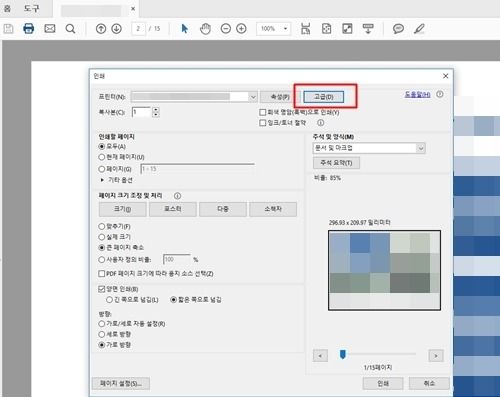The image size is (500, 397).
Task: Open the 도움말 help link
Action: [417, 94]
